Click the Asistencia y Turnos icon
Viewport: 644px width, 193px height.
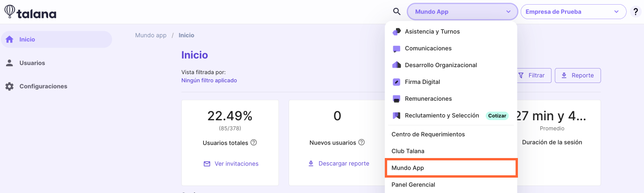tap(396, 32)
